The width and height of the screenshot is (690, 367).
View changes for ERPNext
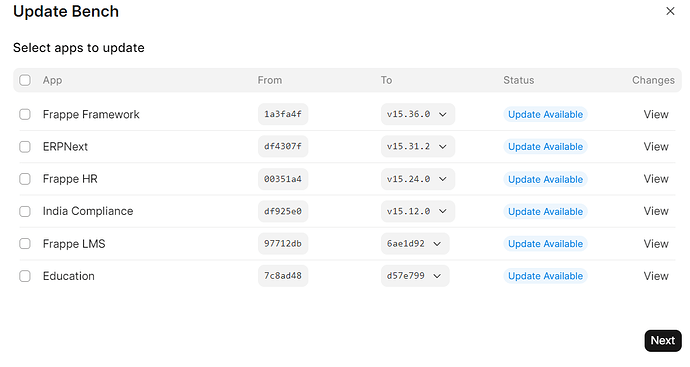pos(656,147)
